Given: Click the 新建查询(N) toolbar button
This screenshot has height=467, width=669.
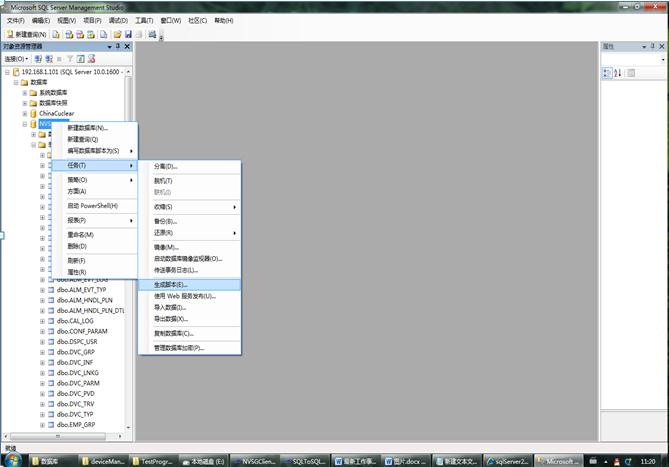Looking at the screenshot, I should (x=26, y=34).
